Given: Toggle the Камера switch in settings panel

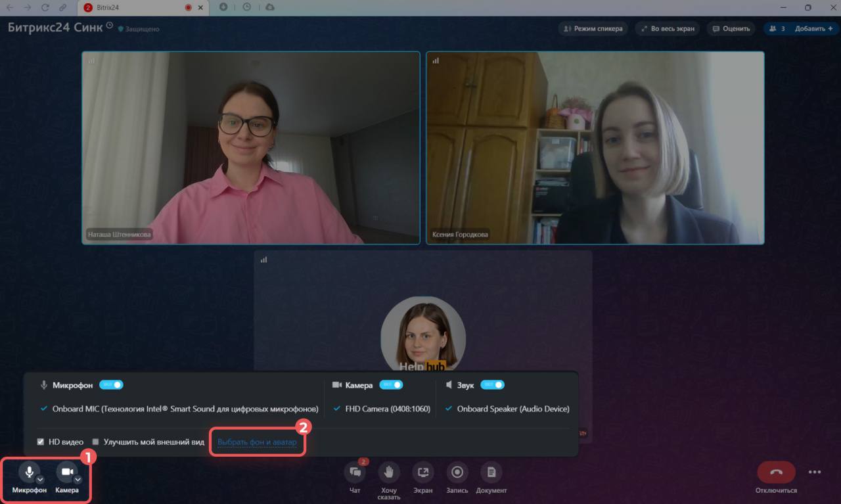Looking at the screenshot, I should tap(391, 384).
